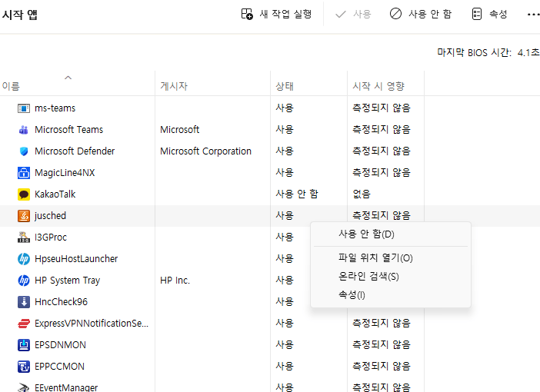
Task: Click the ms-teams row icon
Action: point(23,108)
